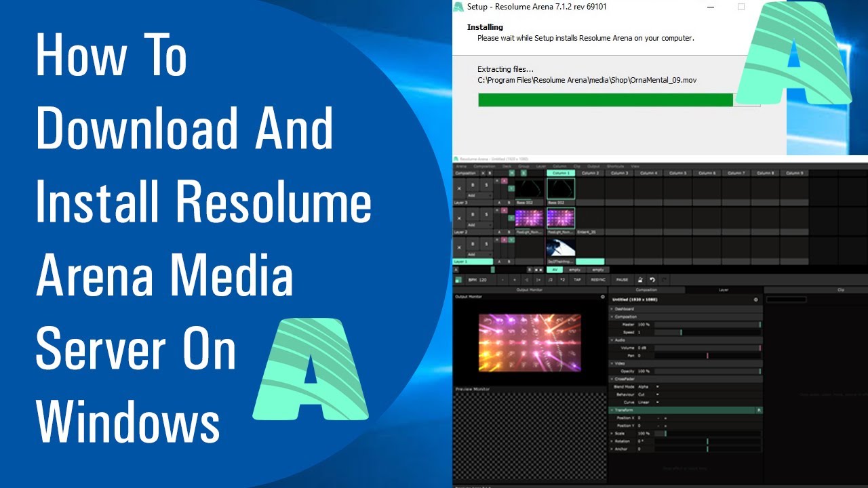The width and height of the screenshot is (868, 488).
Task: Open the Arena menu
Action: point(461,166)
